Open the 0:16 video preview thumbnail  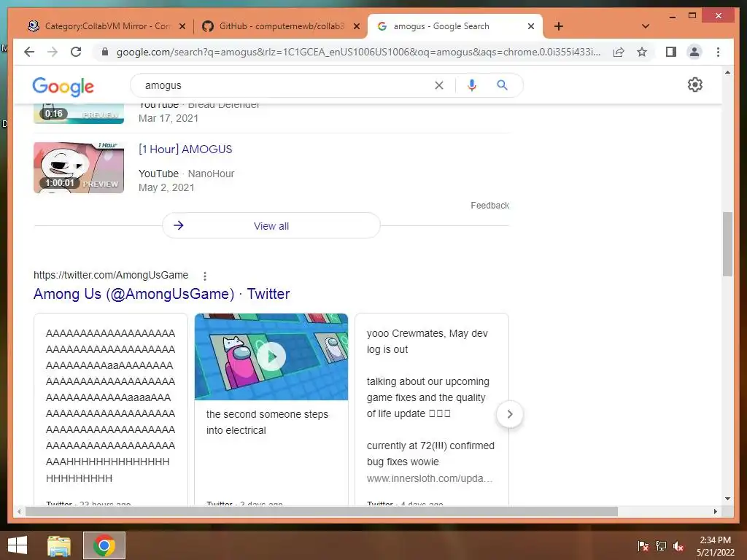coord(79,113)
